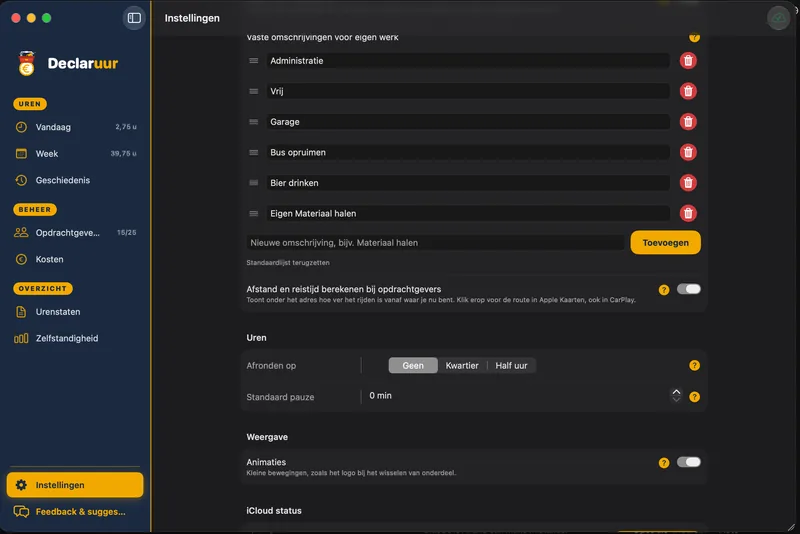Click the reorder handle beside Bus opruimen

pyautogui.click(x=254, y=152)
